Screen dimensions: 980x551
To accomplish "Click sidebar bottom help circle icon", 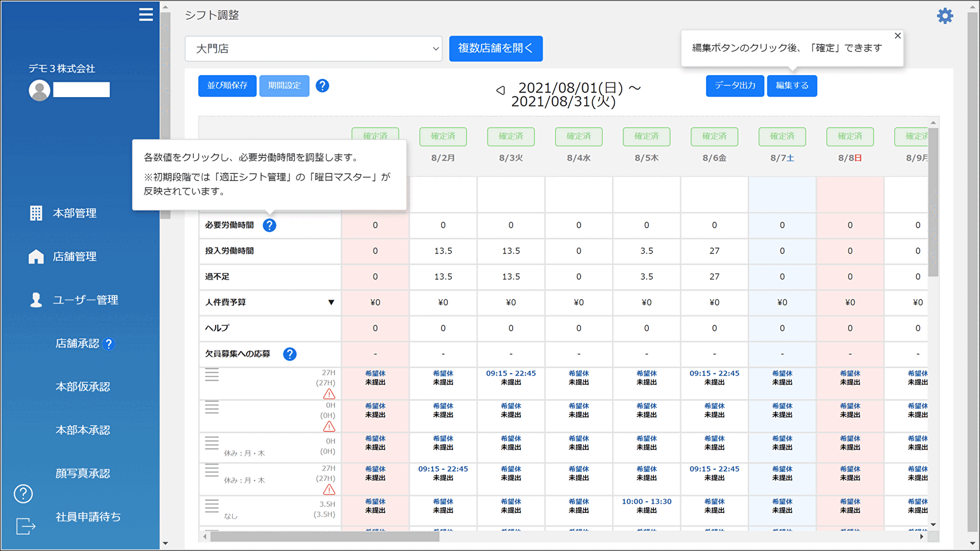I will pyautogui.click(x=23, y=494).
